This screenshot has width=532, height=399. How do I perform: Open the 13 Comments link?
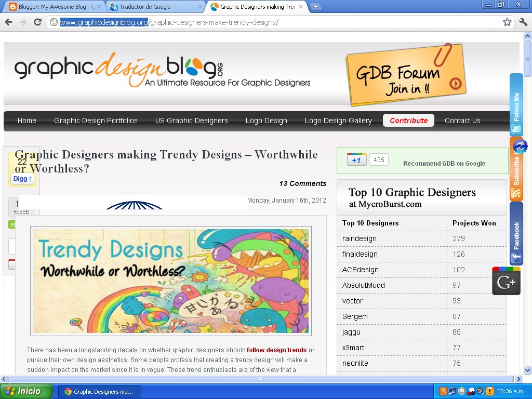click(303, 183)
